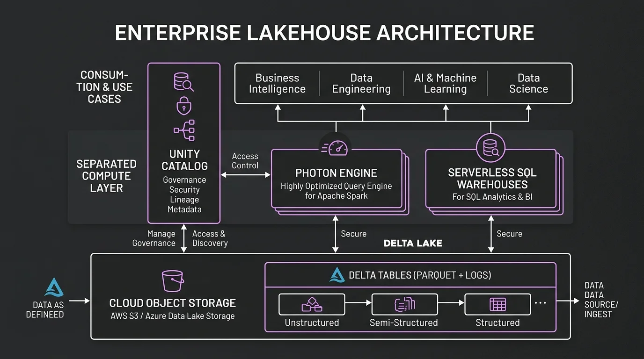The width and height of the screenshot is (644, 359).
Task: Click the CONSUMPTION & USE CASES label
Action: point(104,87)
